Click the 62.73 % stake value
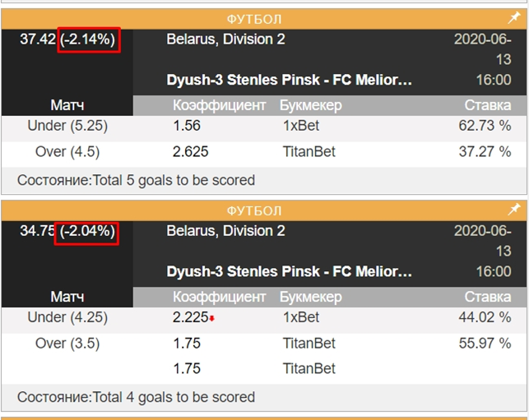The height and width of the screenshot is (420, 529). coord(485,126)
